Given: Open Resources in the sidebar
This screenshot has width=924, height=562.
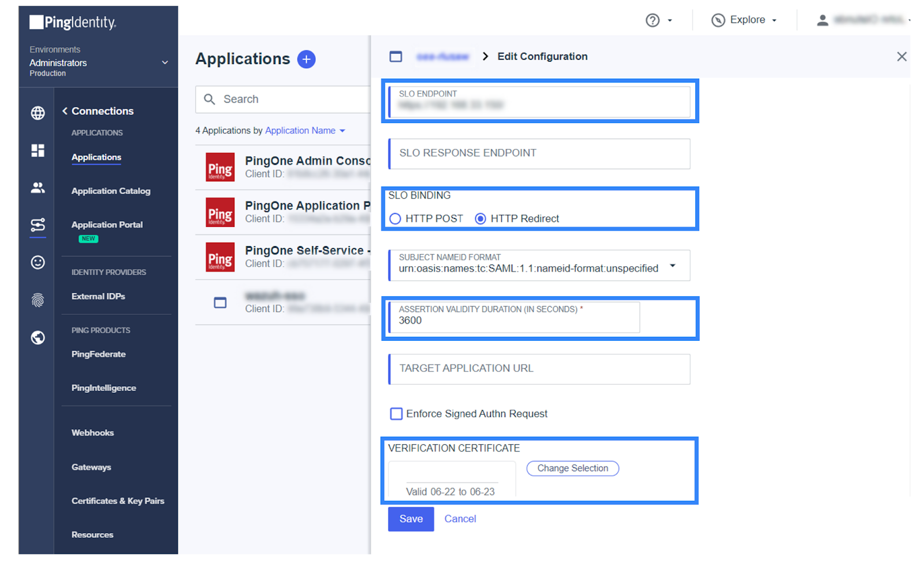Looking at the screenshot, I should pyautogui.click(x=92, y=535).
